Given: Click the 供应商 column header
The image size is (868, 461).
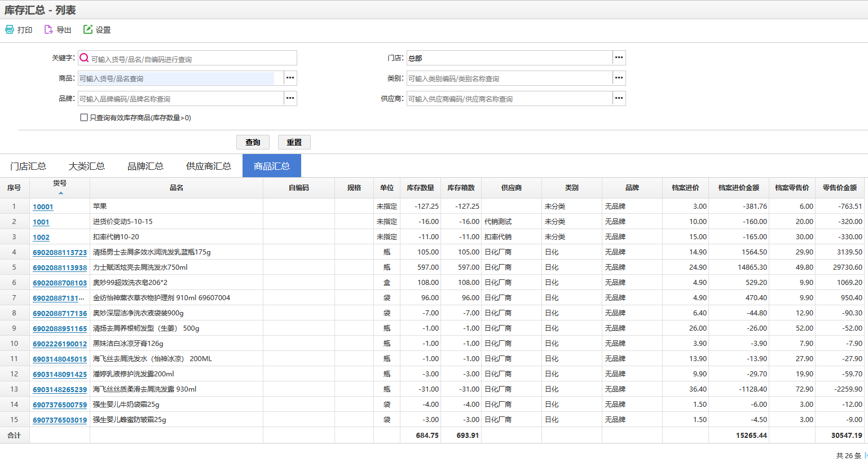Looking at the screenshot, I should tap(512, 188).
